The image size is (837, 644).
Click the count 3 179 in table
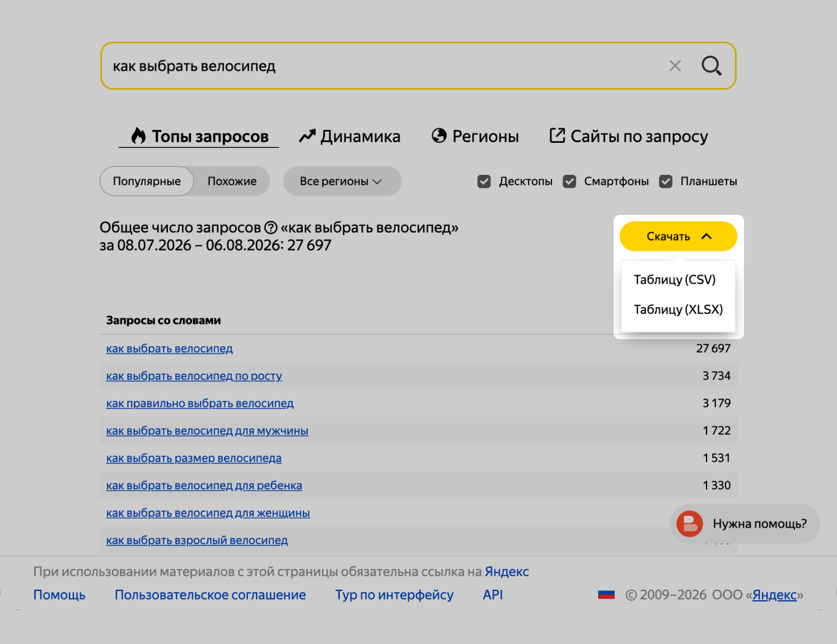click(716, 403)
